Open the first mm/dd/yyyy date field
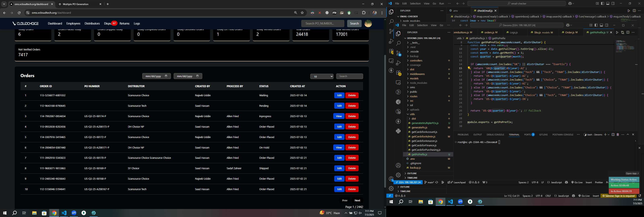The width and height of the screenshot is (644, 217). point(157,76)
